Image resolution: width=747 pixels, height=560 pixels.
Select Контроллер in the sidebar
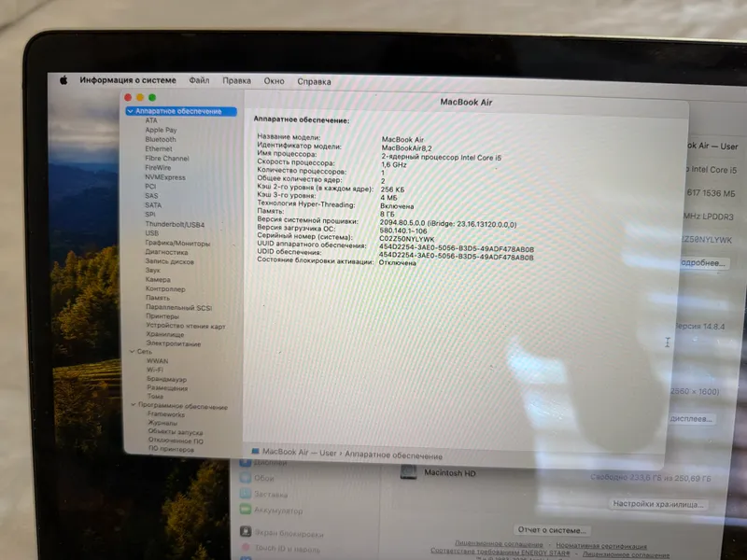point(166,288)
